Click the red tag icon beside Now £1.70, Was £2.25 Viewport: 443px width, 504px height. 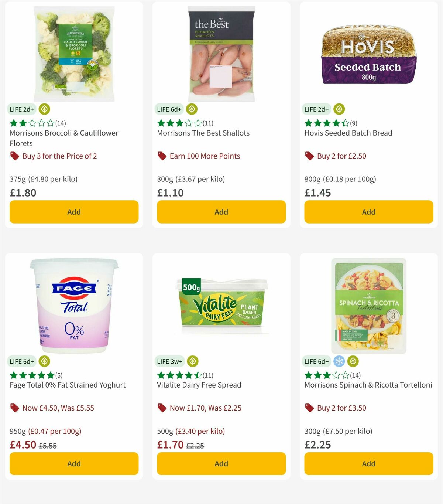[x=161, y=408]
